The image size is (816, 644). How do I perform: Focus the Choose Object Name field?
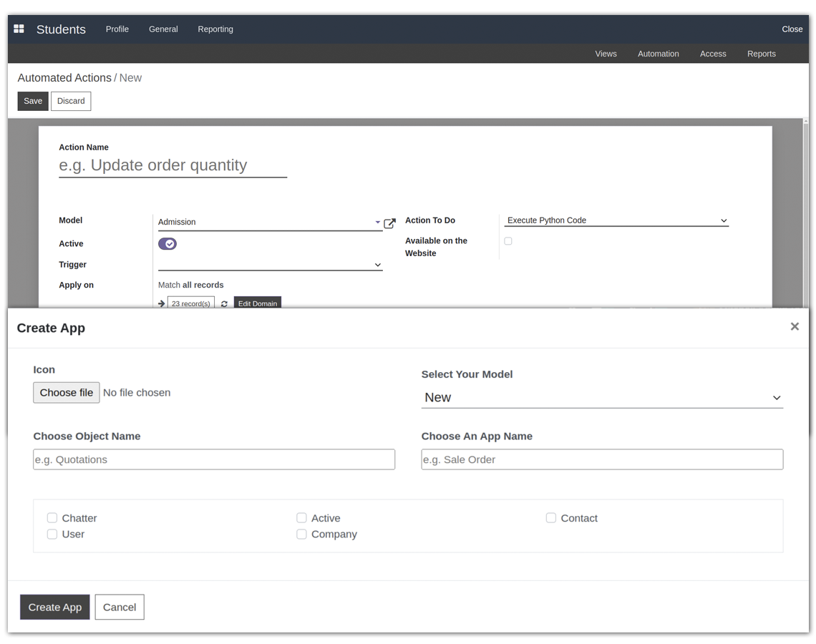tap(214, 459)
